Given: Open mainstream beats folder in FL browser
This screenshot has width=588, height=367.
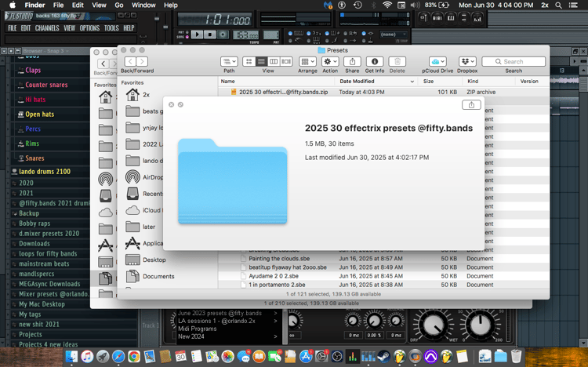Looking at the screenshot, I should click(x=44, y=263).
